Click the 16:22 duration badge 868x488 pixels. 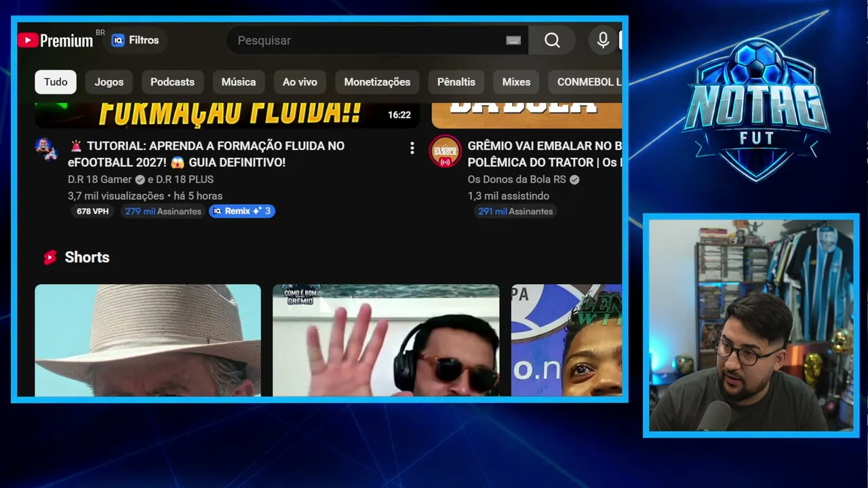coord(399,115)
